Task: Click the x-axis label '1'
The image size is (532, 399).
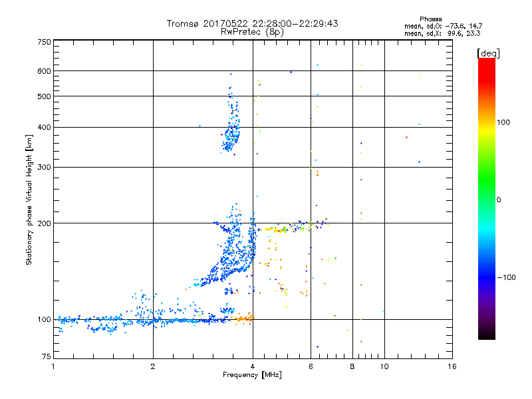Action: click(53, 366)
